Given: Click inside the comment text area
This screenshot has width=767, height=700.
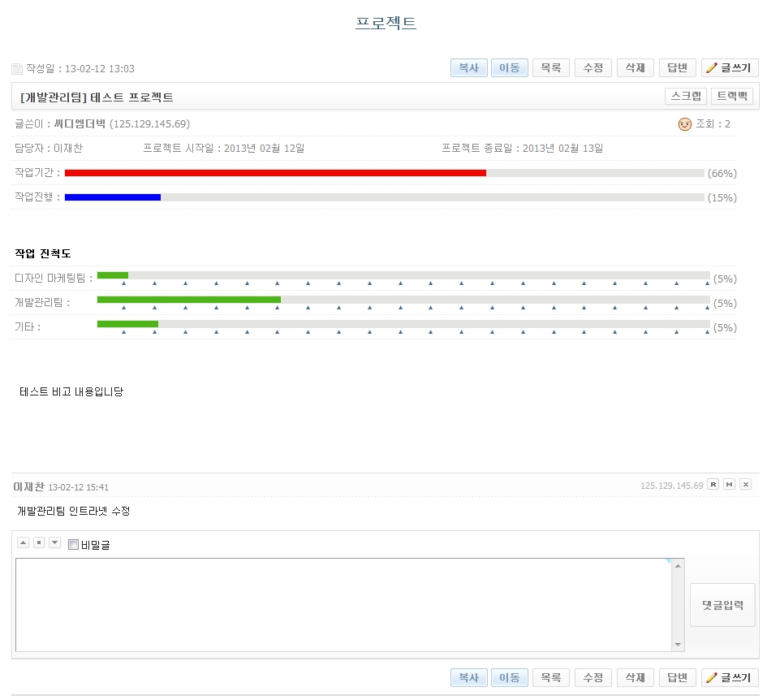Looking at the screenshot, I should (x=341, y=604).
